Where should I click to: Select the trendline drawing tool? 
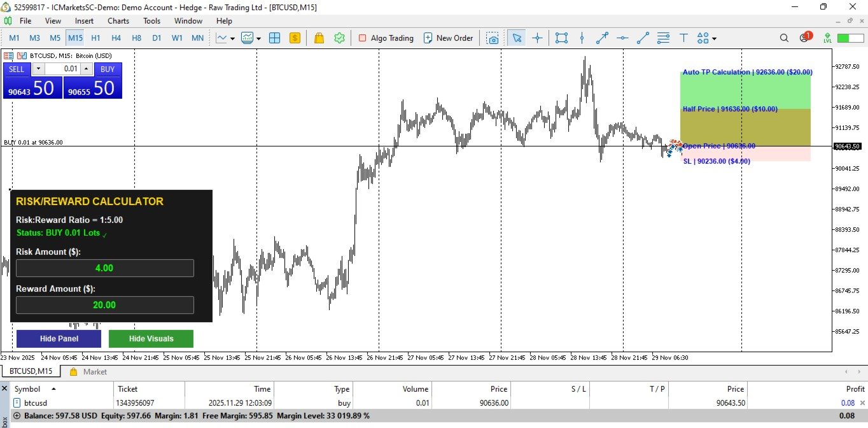[x=643, y=38]
